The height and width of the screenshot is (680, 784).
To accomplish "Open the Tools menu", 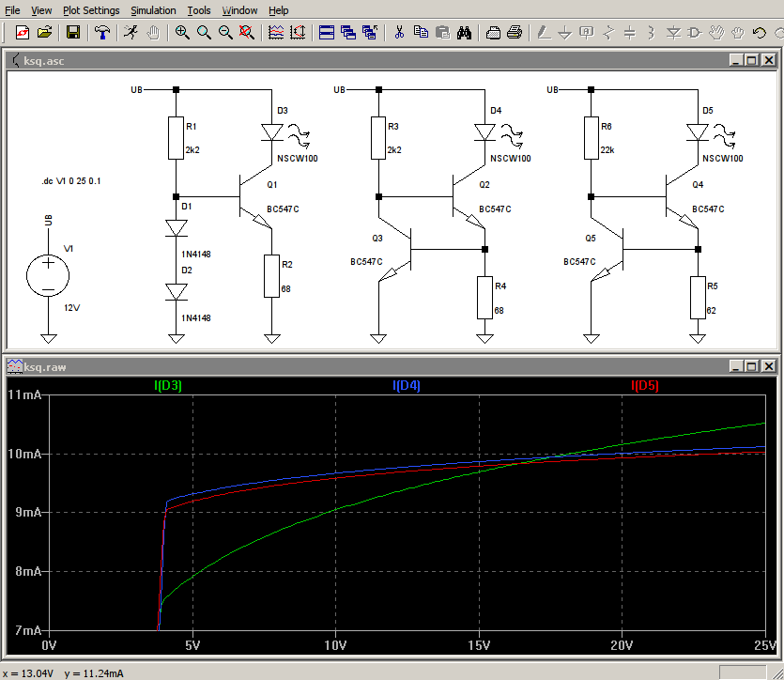I will [x=198, y=10].
